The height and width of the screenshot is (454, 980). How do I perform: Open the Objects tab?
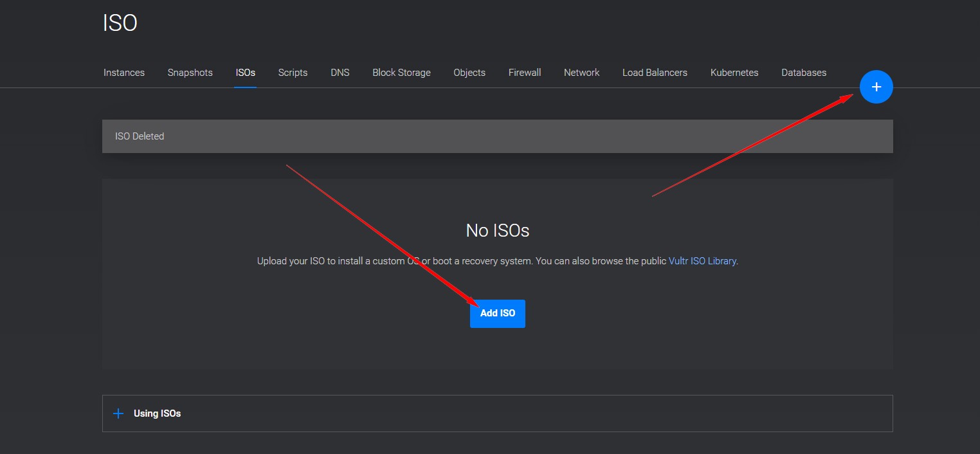coord(469,73)
